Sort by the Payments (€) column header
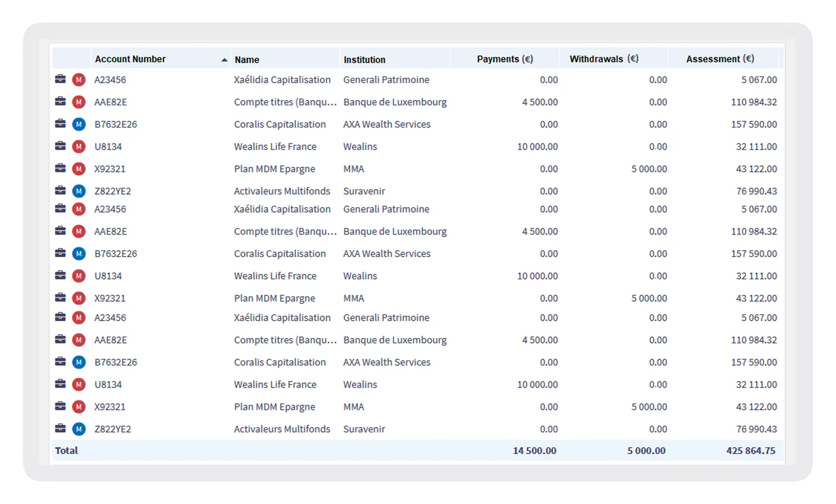 tap(505, 59)
